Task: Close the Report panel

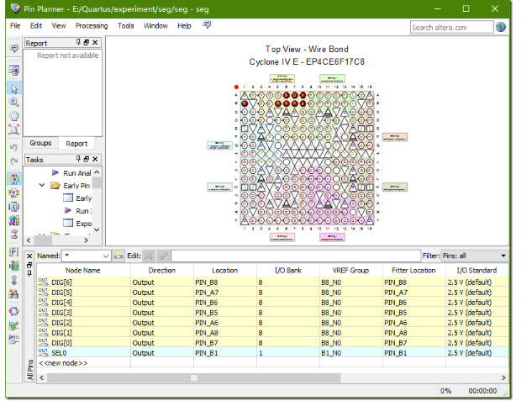Action: tap(95, 42)
